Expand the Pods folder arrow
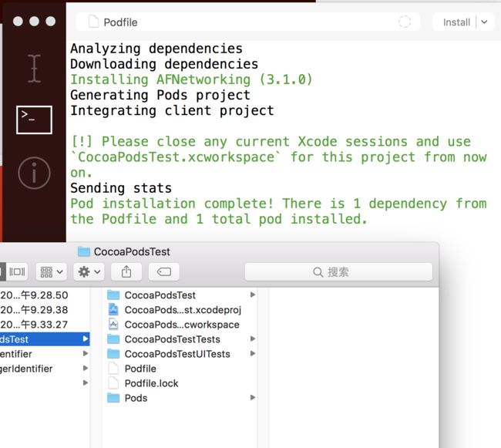This screenshot has height=448, width=501. (252, 398)
